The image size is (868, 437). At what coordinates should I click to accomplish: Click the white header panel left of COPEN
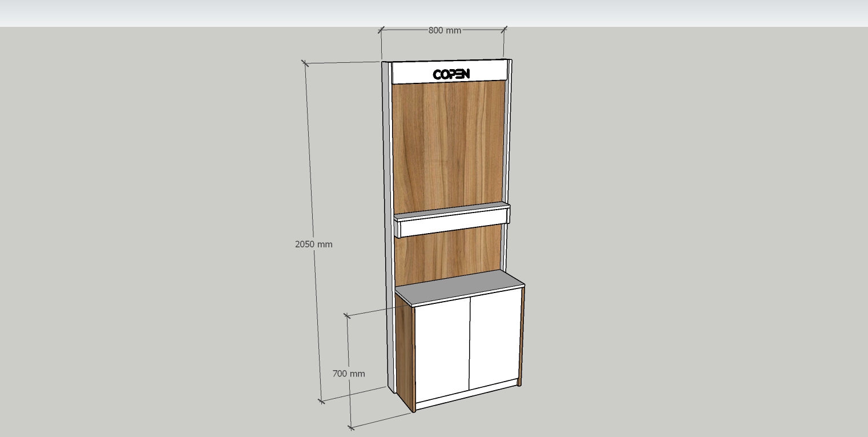point(411,73)
